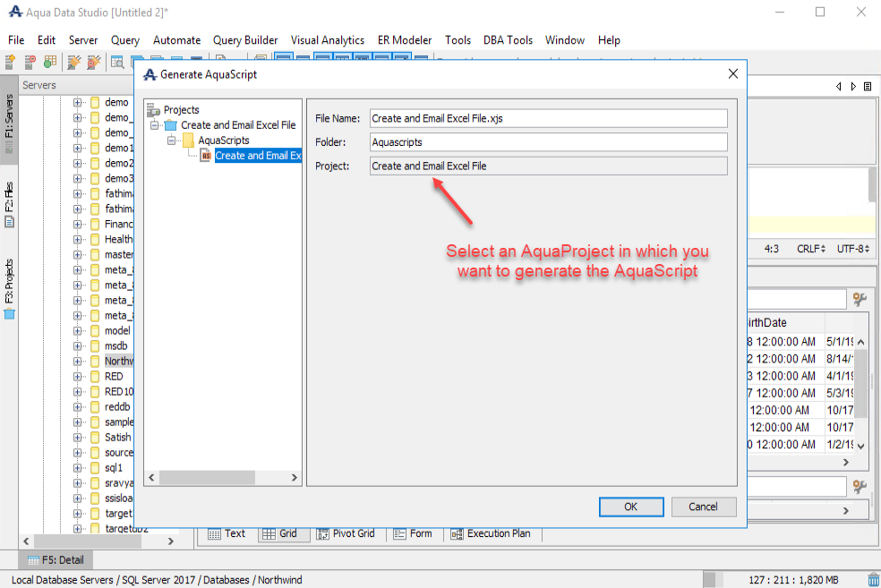
Task: Switch to the Form results tab
Action: (413, 533)
